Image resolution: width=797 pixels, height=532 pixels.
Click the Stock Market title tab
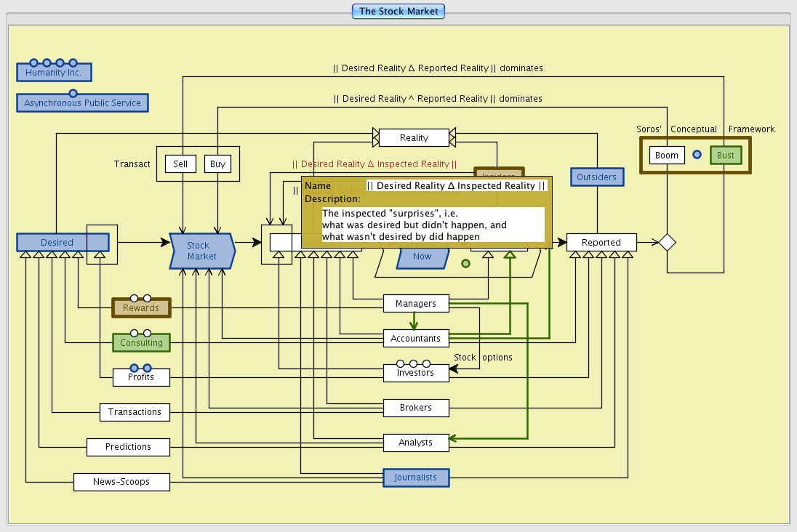pyautogui.click(x=398, y=12)
